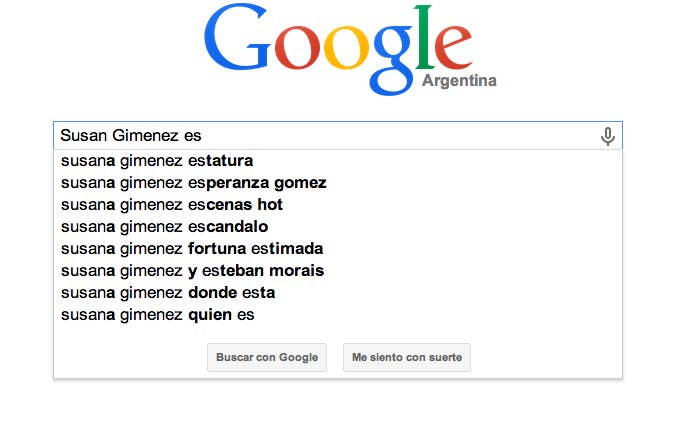Click the final red e of the logo

click(453, 48)
